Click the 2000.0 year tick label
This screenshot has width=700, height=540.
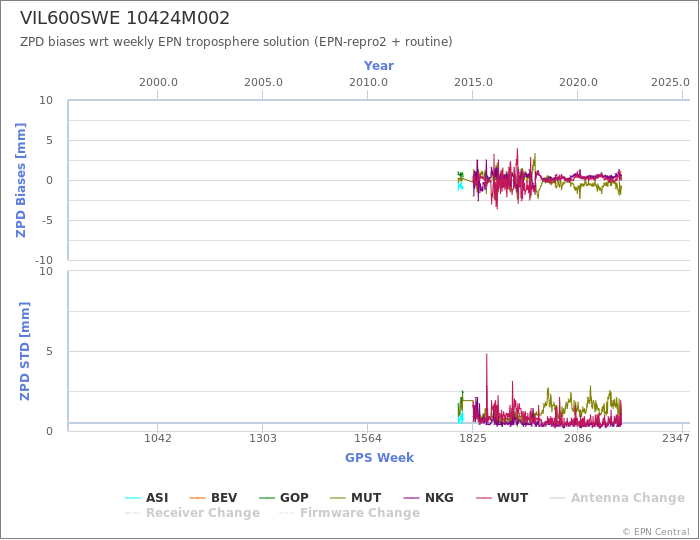point(158,83)
